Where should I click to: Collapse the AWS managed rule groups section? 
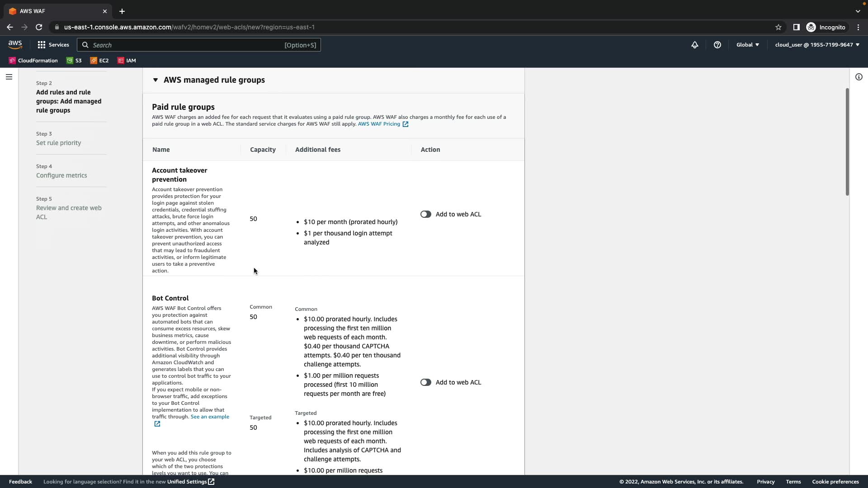[x=156, y=80]
